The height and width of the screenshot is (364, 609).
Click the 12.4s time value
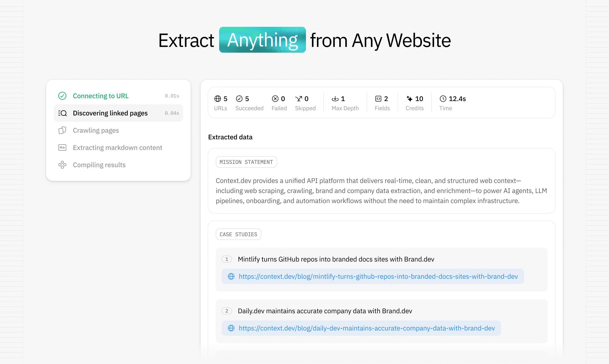tap(457, 99)
